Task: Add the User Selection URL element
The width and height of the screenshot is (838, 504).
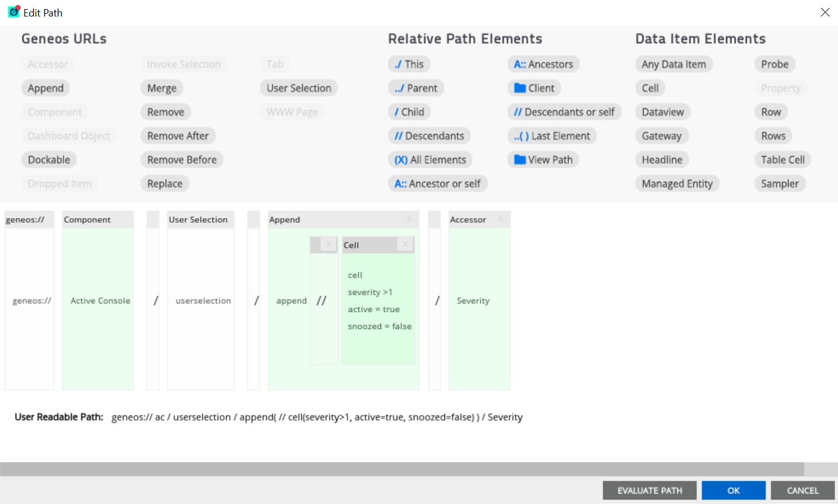Action: coord(299,88)
